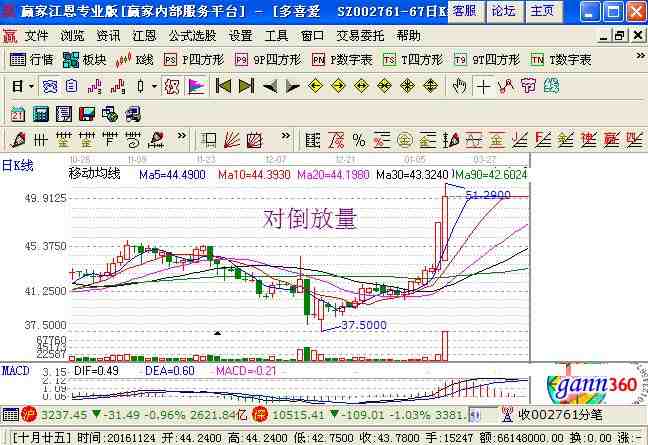648x445 pixels.
Task: Open the 江恩 menu
Action: point(144,36)
